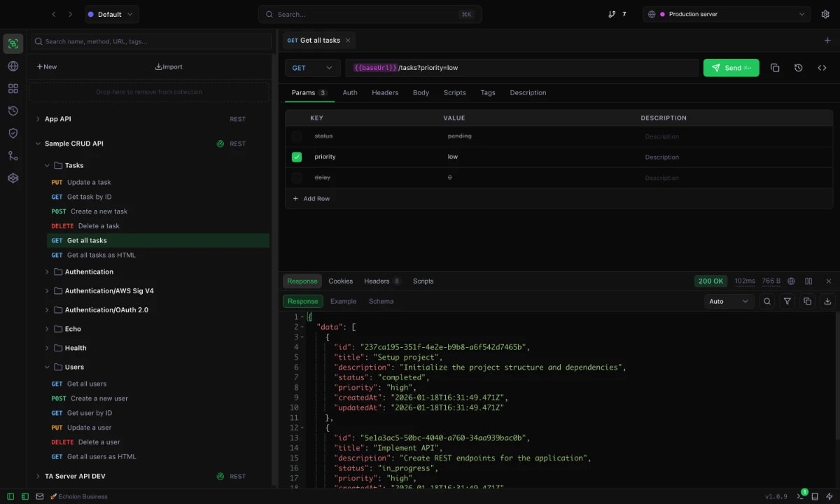This screenshot has width=840, height=504.
Task: Switch to the Headers request tab
Action: (385, 92)
